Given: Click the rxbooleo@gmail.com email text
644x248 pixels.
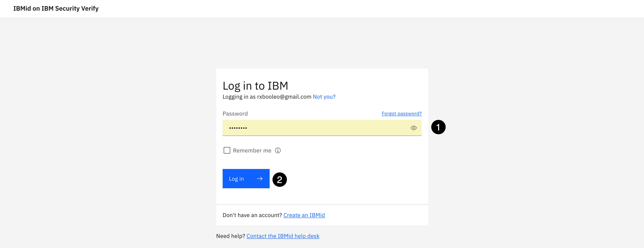Looking at the screenshot, I should (x=284, y=97).
